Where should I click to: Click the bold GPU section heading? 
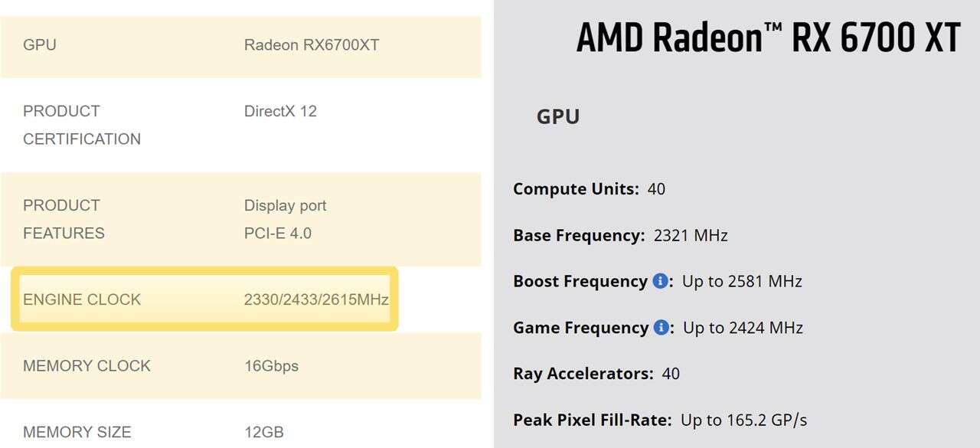pos(558,116)
